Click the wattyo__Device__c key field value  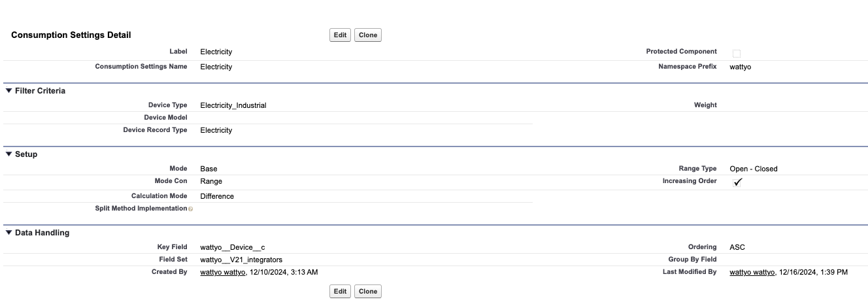click(232, 247)
